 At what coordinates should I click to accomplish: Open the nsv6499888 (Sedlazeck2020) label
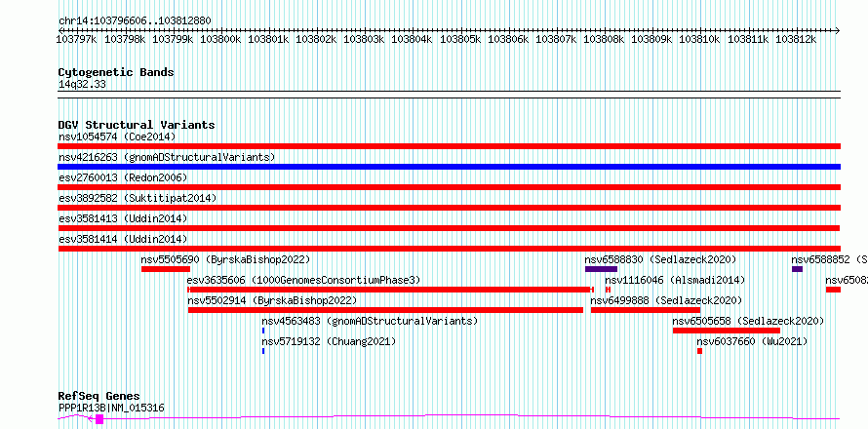coord(666,300)
